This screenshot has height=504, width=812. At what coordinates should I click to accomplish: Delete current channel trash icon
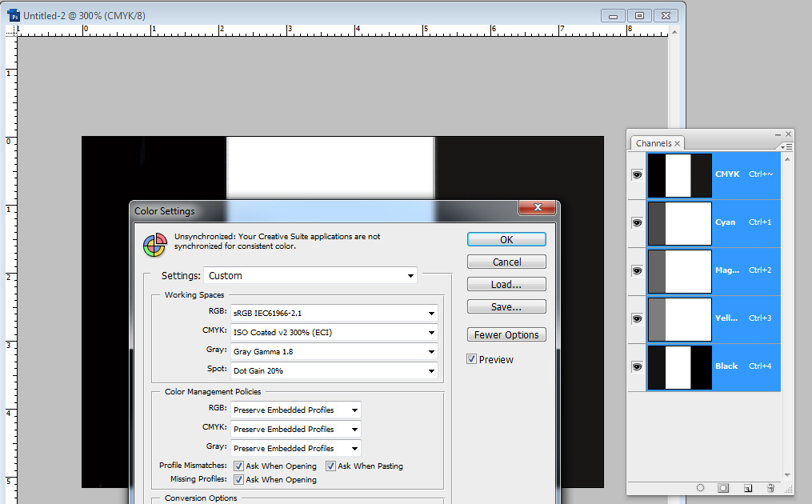(770, 488)
